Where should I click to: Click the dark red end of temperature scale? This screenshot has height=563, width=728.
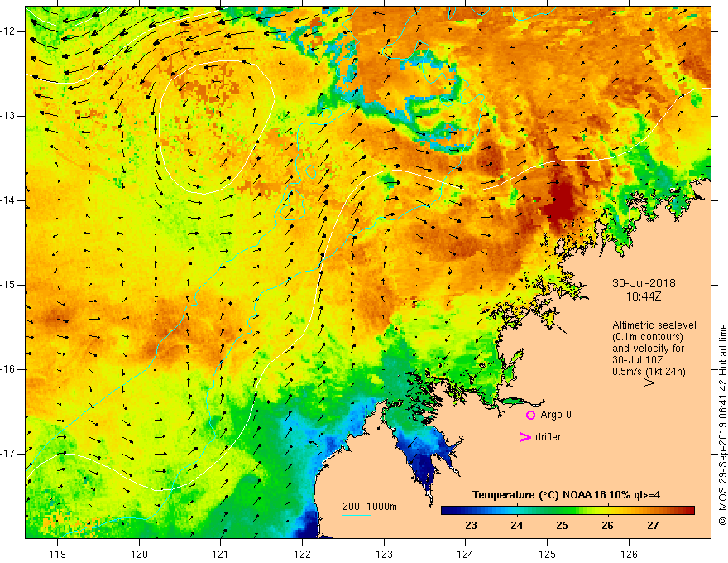coord(687,510)
